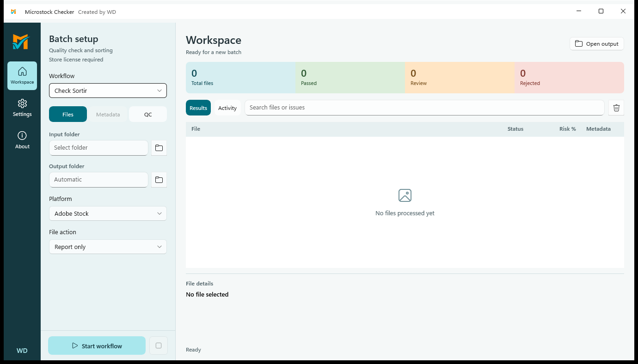Click 'Ready for a new batch' subtitle
This screenshot has height=364, width=638.
[214, 52]
